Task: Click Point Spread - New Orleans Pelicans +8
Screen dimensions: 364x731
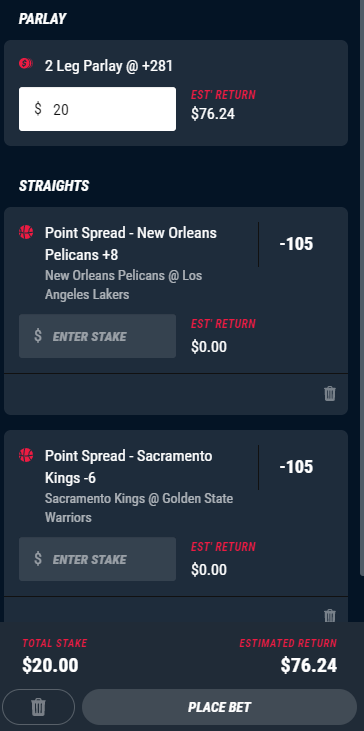Action: 131,244
